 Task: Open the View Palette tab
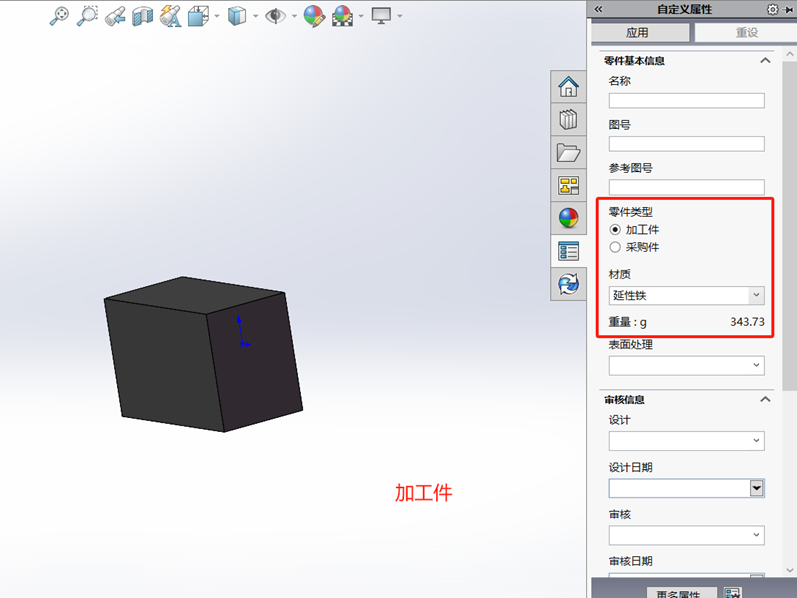click(x=568, y=186)
